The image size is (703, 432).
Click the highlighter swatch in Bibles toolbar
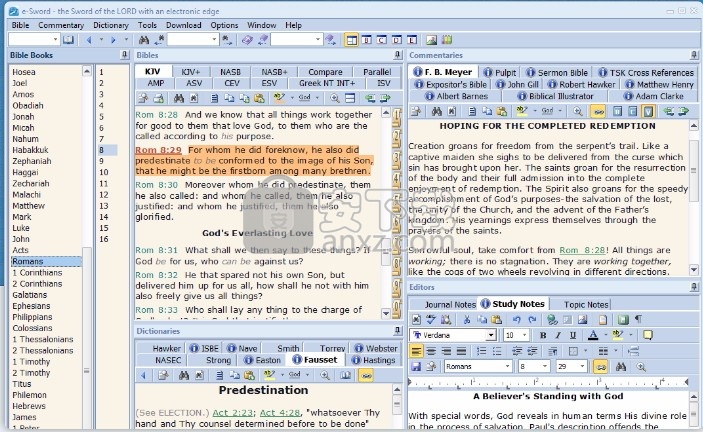(x=279, y=98)
